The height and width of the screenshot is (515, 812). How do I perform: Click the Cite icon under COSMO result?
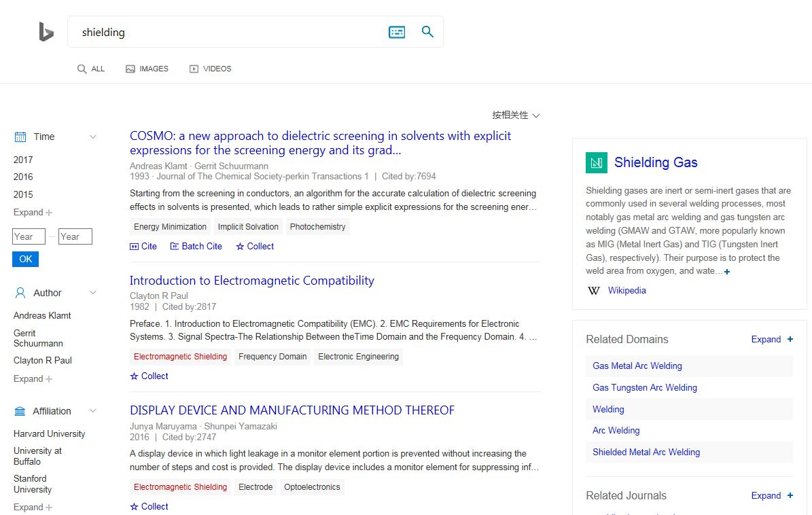pos(135,247)
